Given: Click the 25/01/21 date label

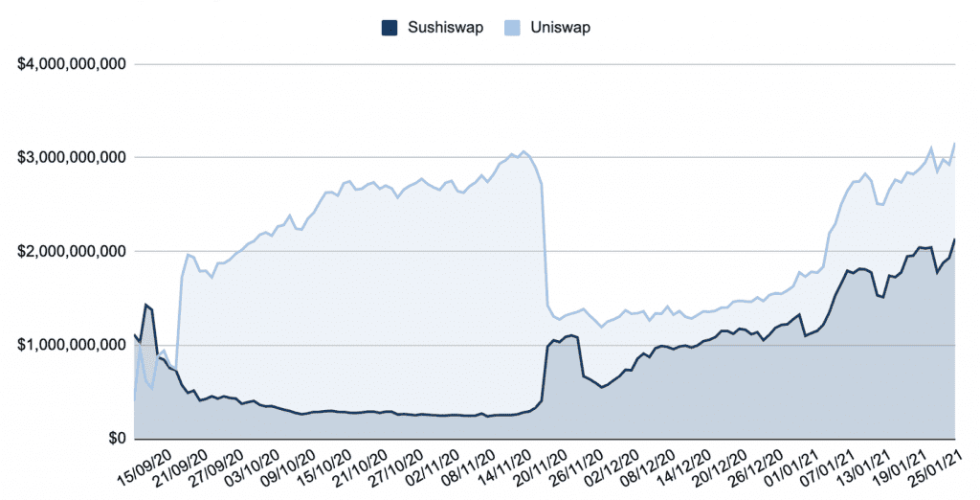Looking at the screenshot, I should 934,466.
